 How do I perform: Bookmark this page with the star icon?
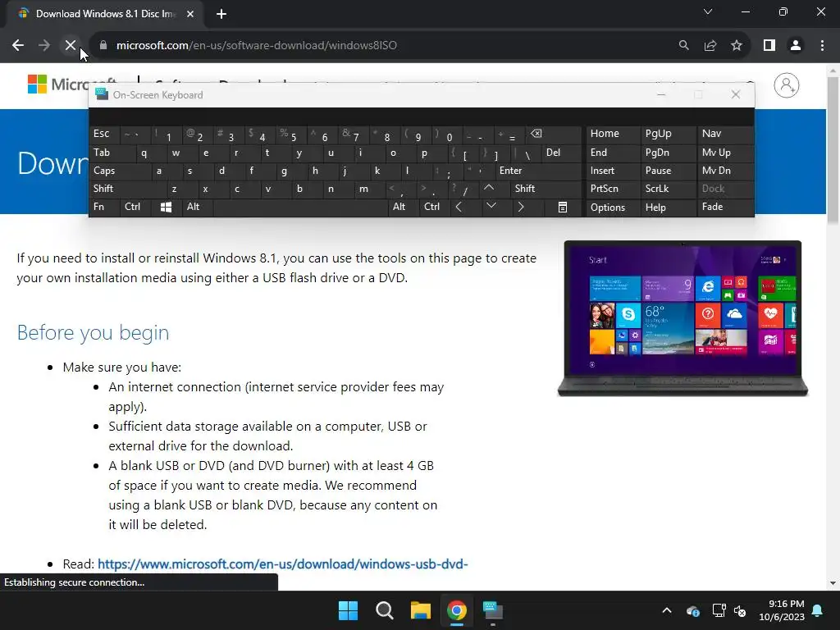pos(737,46)
